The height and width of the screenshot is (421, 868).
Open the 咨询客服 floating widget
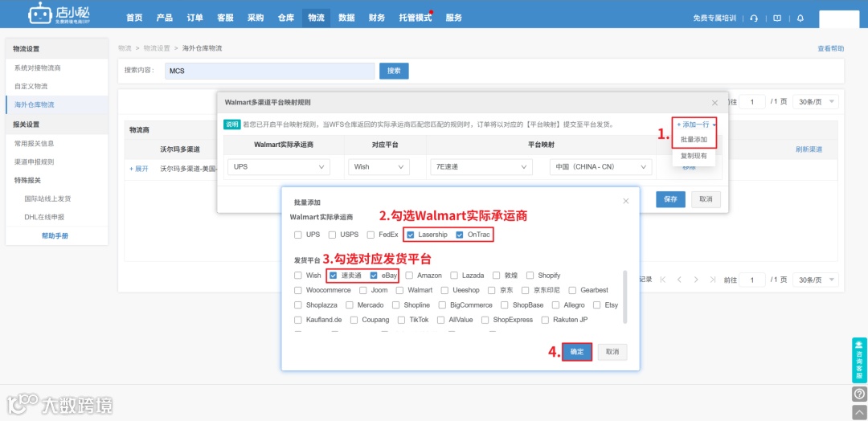point(859,360)
